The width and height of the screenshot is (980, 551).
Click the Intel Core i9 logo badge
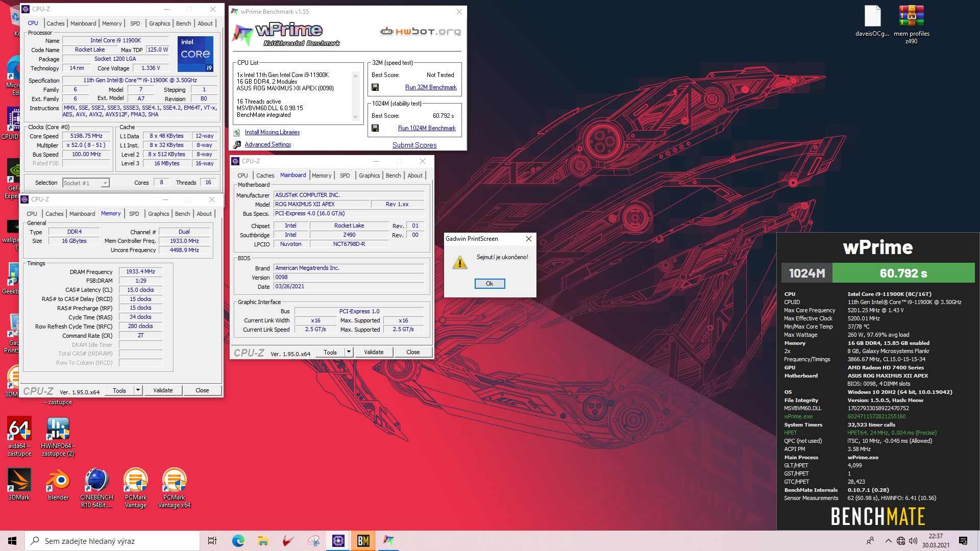coord(195,54)
